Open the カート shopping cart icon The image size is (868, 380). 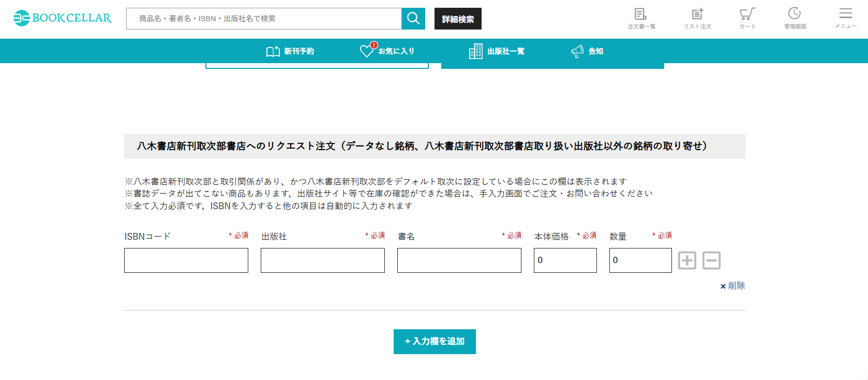pos(747,19)
